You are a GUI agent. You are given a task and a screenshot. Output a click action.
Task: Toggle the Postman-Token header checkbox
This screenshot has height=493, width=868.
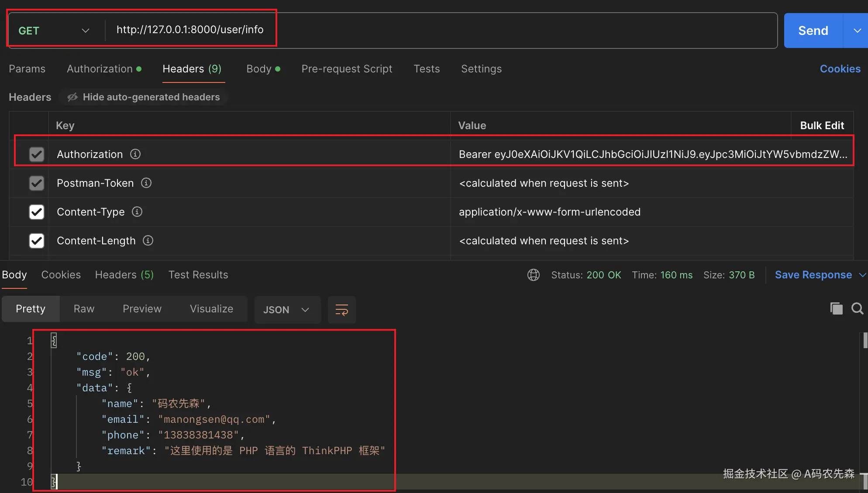(37, 183)
